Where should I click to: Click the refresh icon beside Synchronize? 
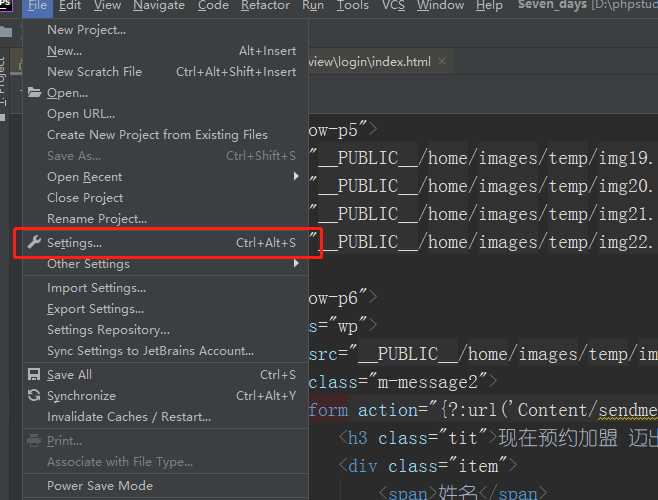tap(34, 395)
